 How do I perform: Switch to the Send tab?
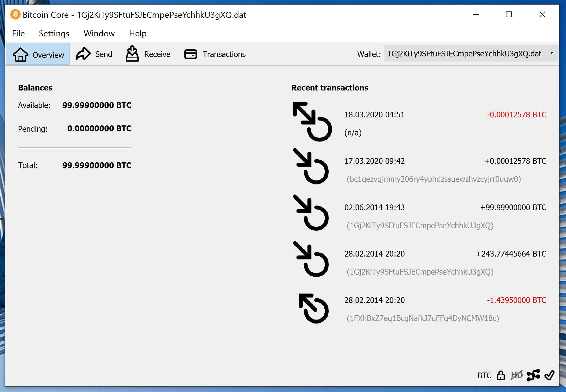coord(94,54)
